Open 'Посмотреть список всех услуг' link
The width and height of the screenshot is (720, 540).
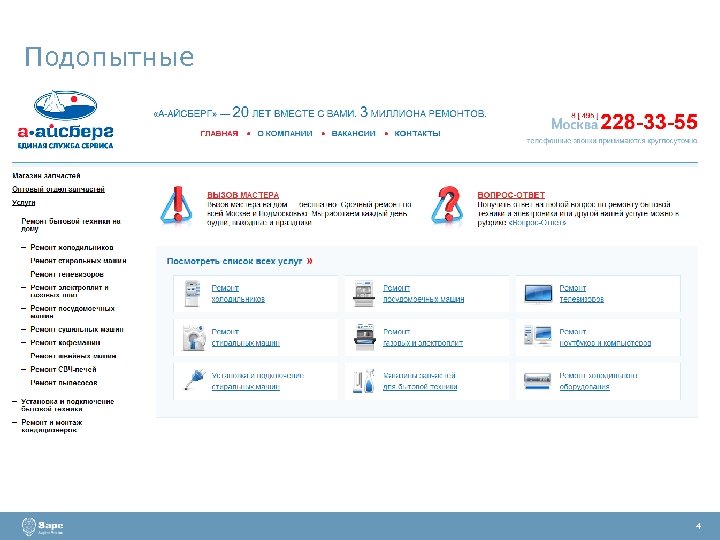click(x=234, y=261)
